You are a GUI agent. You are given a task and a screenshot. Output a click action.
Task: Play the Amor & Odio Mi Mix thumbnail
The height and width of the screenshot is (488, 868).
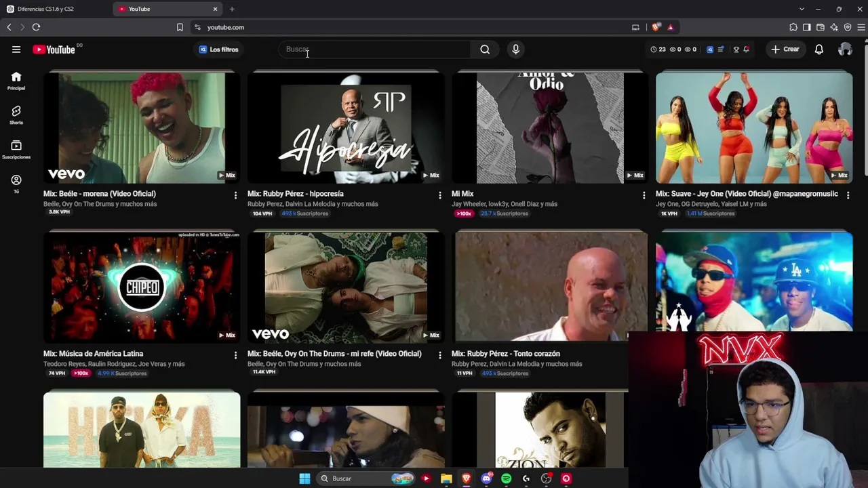pos(550,127)
